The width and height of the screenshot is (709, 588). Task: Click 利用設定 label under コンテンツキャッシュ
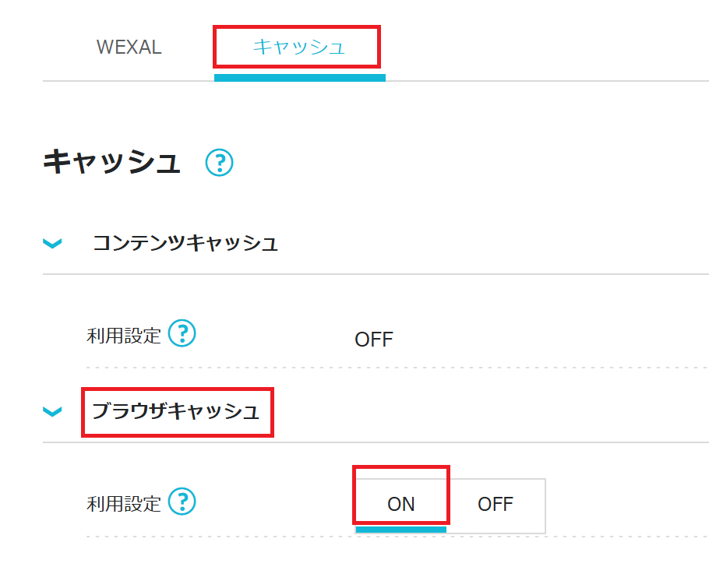point(124,336)
